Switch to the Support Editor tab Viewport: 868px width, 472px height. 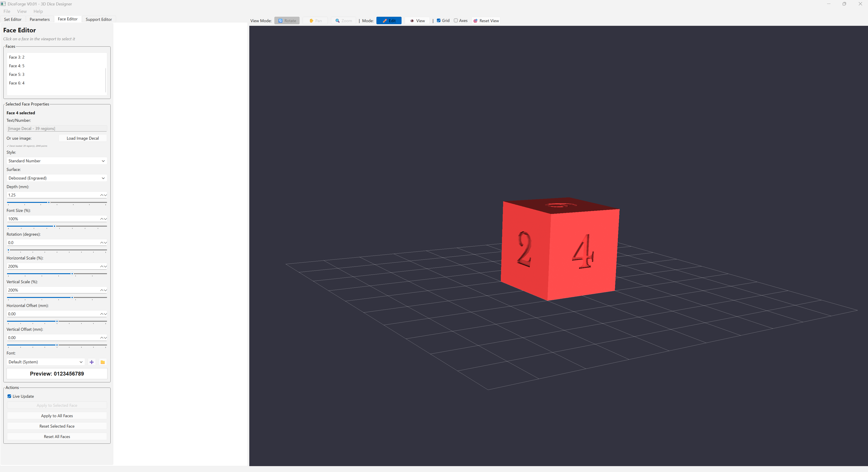[x=98, y=19]
